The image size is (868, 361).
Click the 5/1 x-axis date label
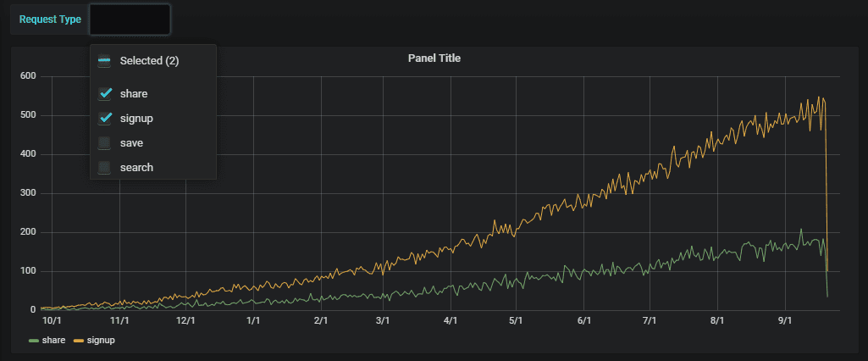pos(516,321)
